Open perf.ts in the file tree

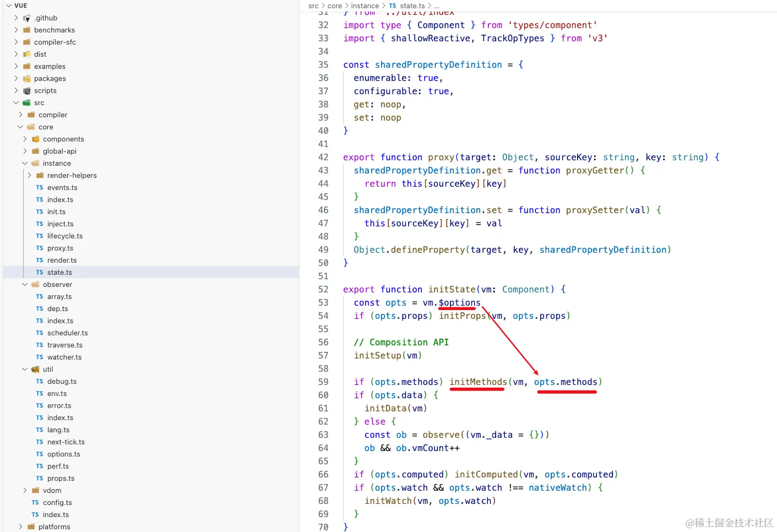(x=58, y=466)
